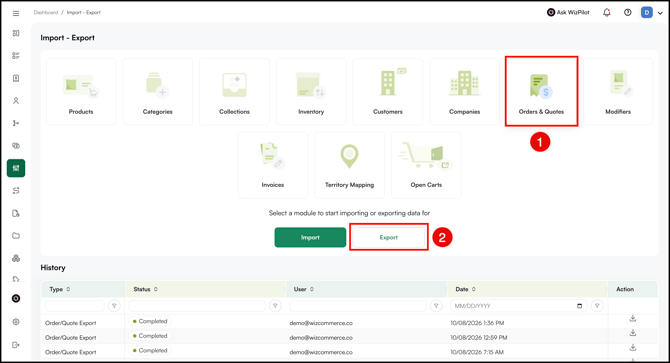Select the Invoices module card
This screenshot has width=670, height=363.
point(273,165)
